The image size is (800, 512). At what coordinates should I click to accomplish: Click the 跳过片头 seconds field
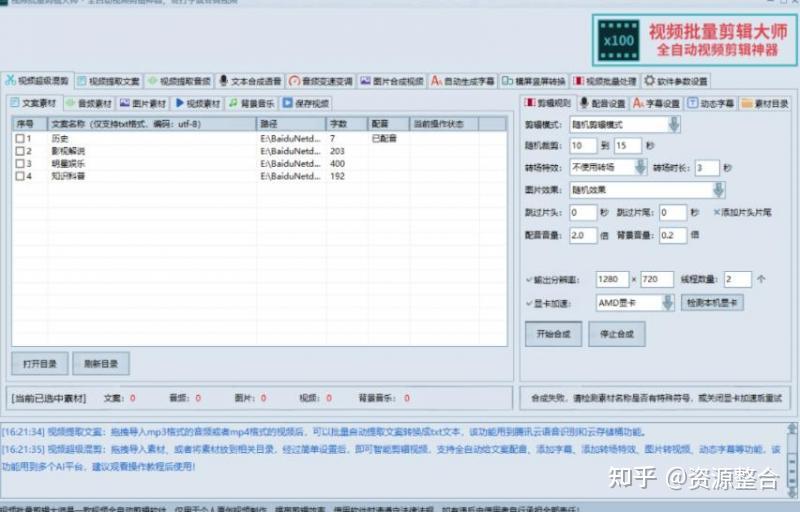583,212
